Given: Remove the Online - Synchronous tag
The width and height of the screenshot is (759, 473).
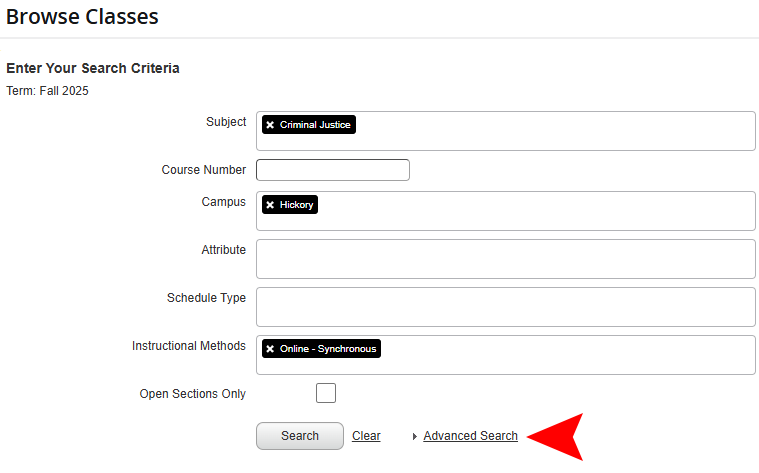Looking at the screenshot, I should [270, 349].
